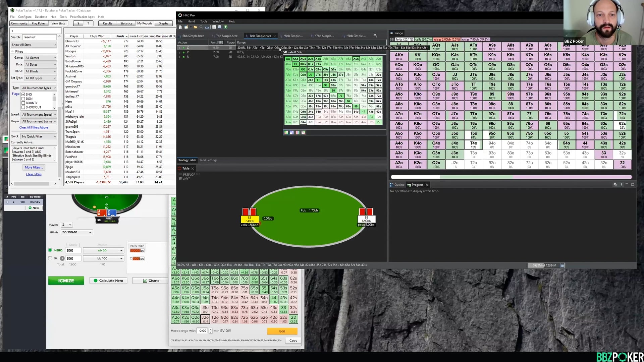Screen dimensions: 644x362
Task: Click the open folder icon in HRC toolbar
Action: (x=195, y=27)
